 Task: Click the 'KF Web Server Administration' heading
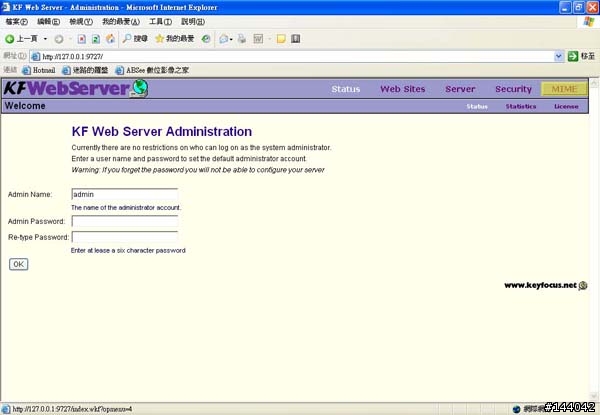click(161, 132)
